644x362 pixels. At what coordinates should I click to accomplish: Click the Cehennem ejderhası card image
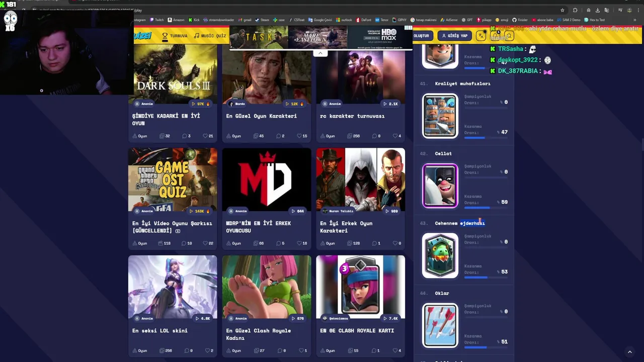[x=440, y=255]
